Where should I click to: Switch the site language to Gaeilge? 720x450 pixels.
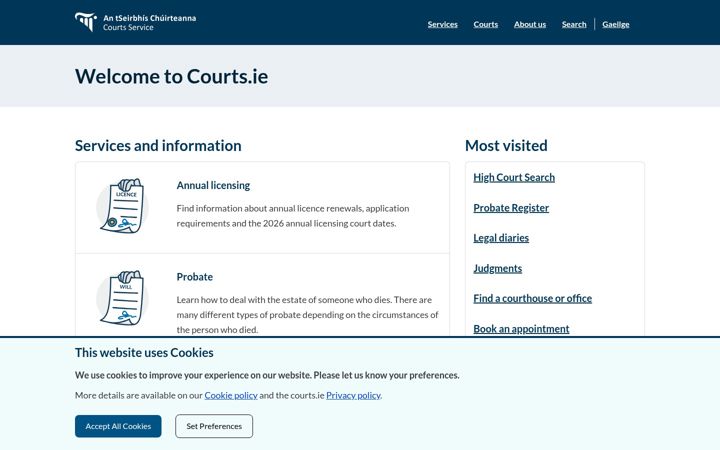click(616, 24)
